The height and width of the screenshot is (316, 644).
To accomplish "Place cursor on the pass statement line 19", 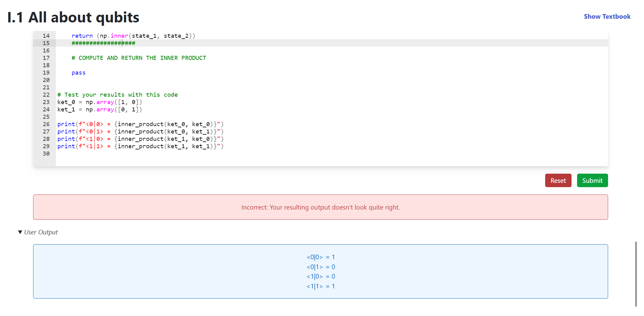I will click(x=79, y=73).
